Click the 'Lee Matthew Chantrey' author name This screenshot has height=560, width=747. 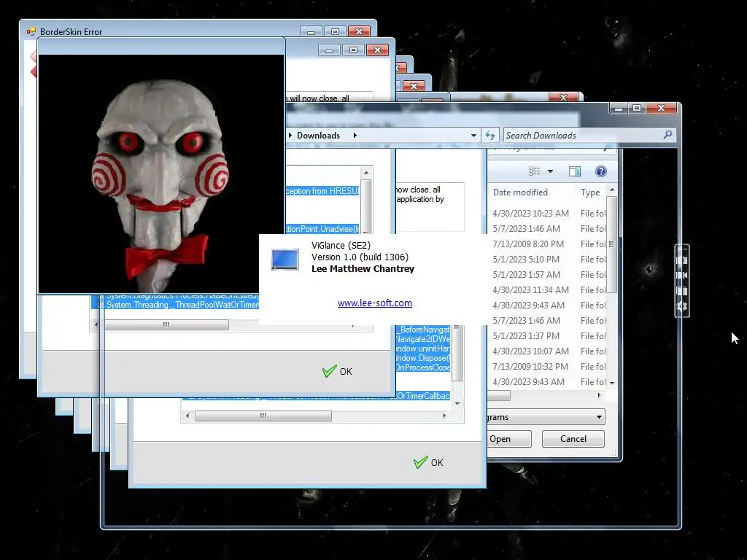click(x=363, y=268)
